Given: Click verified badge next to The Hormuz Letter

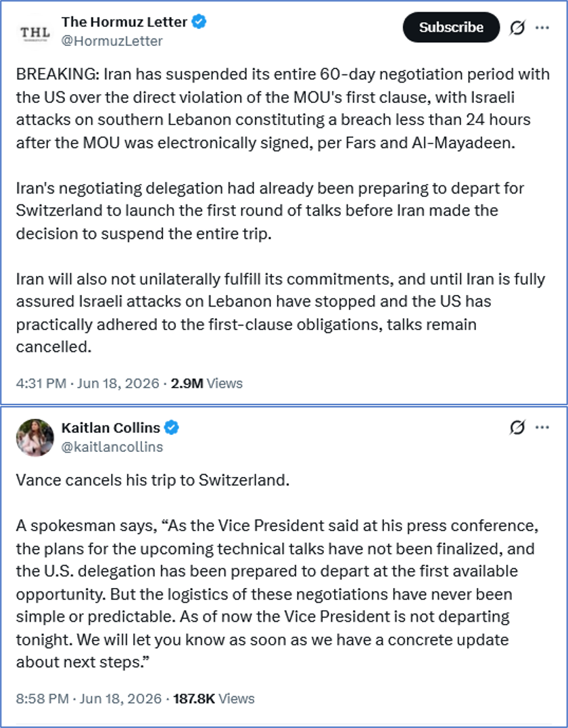Looking at the screenshot, I should [x=199, y=22].
